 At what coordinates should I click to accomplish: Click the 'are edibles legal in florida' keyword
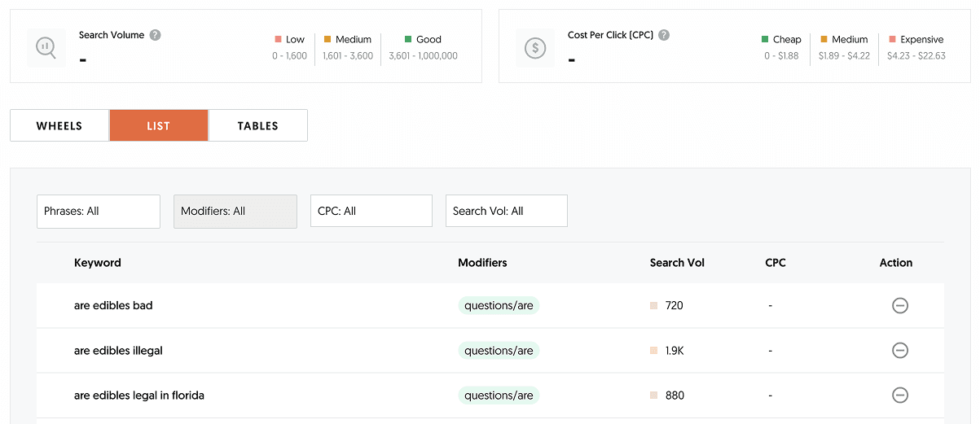(139, 396)
